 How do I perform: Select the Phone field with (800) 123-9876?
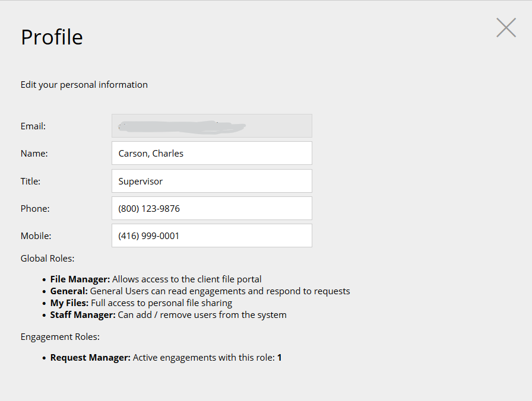point(211,208)
